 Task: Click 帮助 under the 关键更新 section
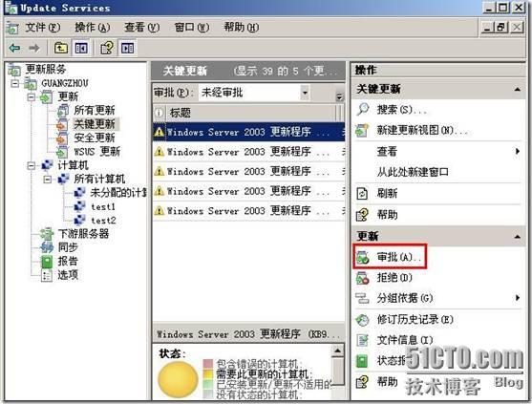point(387,215)
